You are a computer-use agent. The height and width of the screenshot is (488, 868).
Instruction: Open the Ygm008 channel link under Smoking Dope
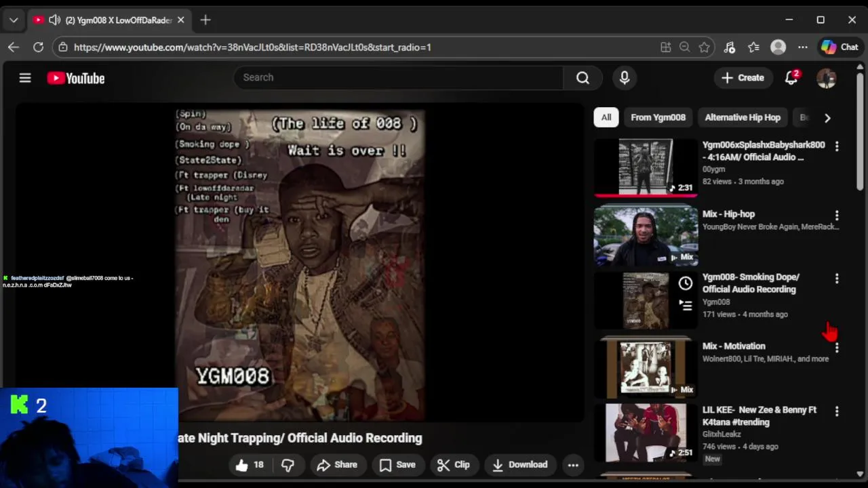tap(716, 302)
